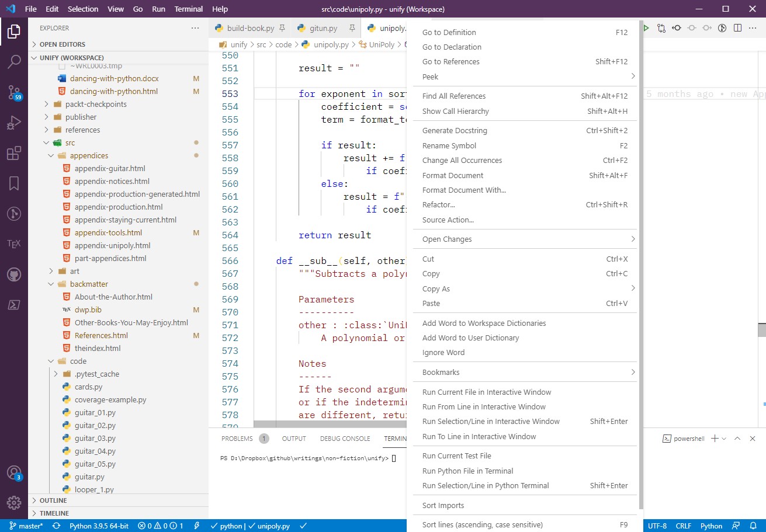Open appendix-unipoly.html in explorer
The height and width of the screenshot is (532, 766).
tap(112, 245)
